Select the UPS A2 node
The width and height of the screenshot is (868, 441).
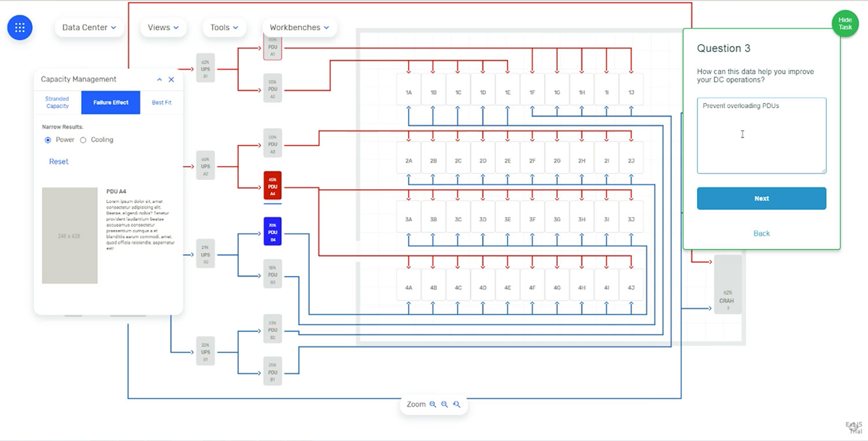(205, 166)
